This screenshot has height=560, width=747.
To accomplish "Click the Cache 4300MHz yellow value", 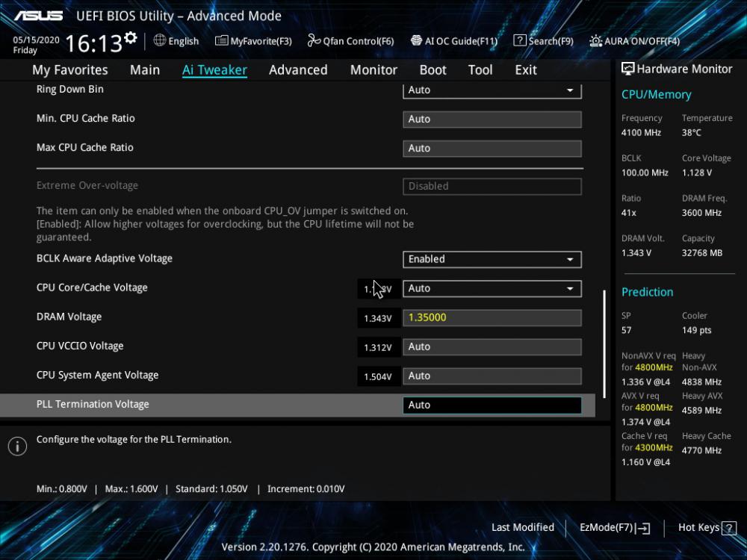I will click(x=654, y=447).
